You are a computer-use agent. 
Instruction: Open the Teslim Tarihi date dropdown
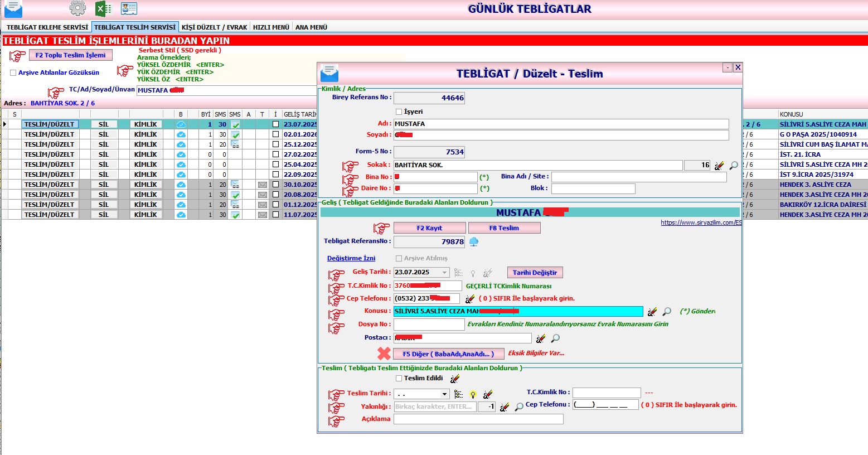pos(444,394)
